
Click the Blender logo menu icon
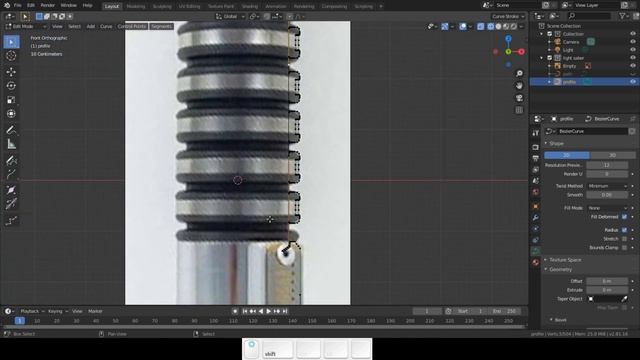pos(7,5)
